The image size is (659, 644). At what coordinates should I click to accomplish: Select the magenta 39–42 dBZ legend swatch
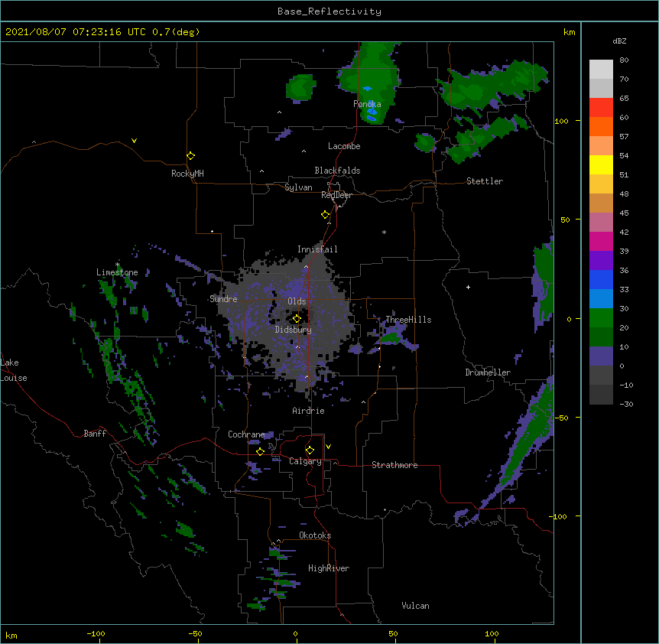pos(601,241)
